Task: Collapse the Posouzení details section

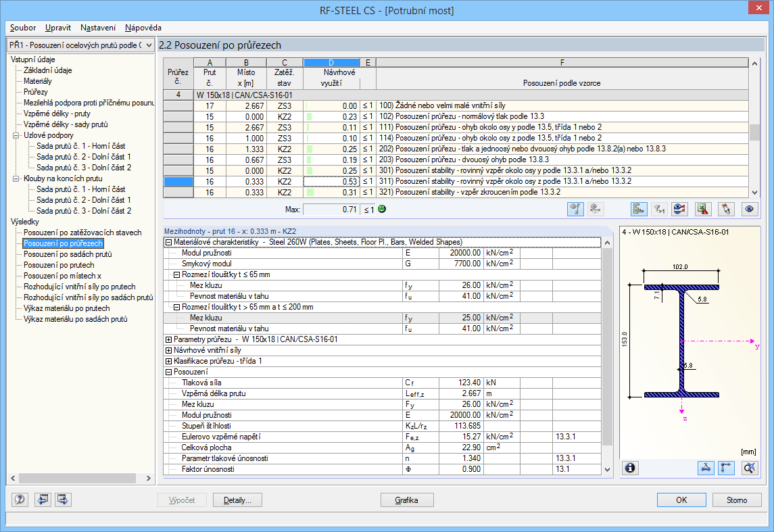Action: click(168, 372)
